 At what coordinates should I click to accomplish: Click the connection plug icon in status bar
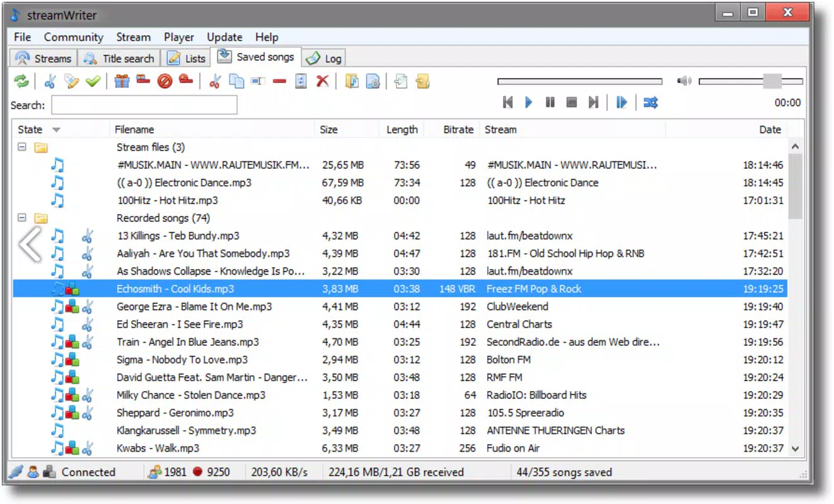click(17, 472)
